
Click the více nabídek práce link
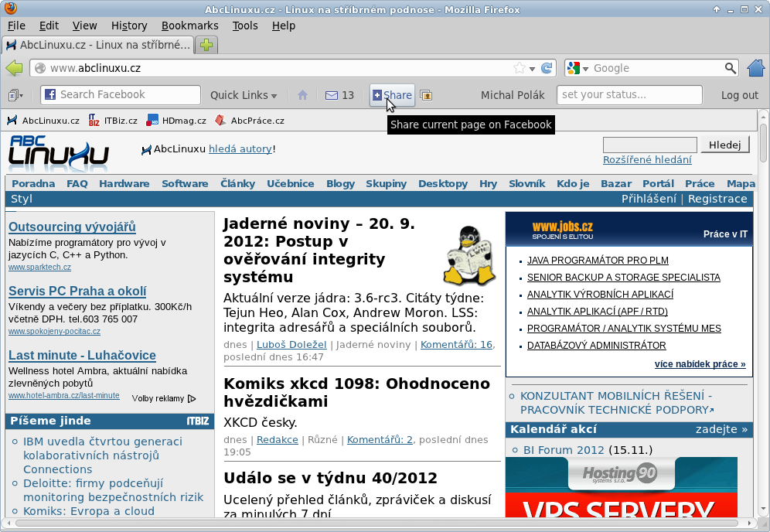click(700, 364)
